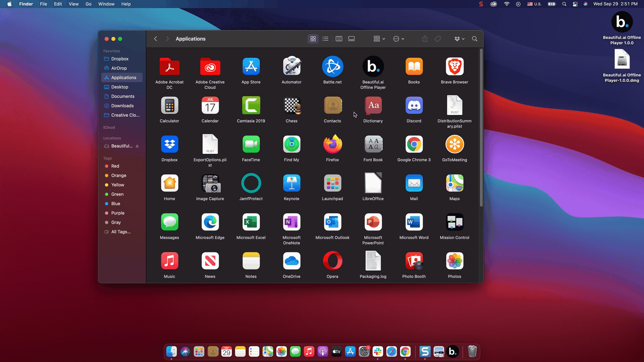
Task: Select the LibreOffice app icon
Action: point(373,183)
